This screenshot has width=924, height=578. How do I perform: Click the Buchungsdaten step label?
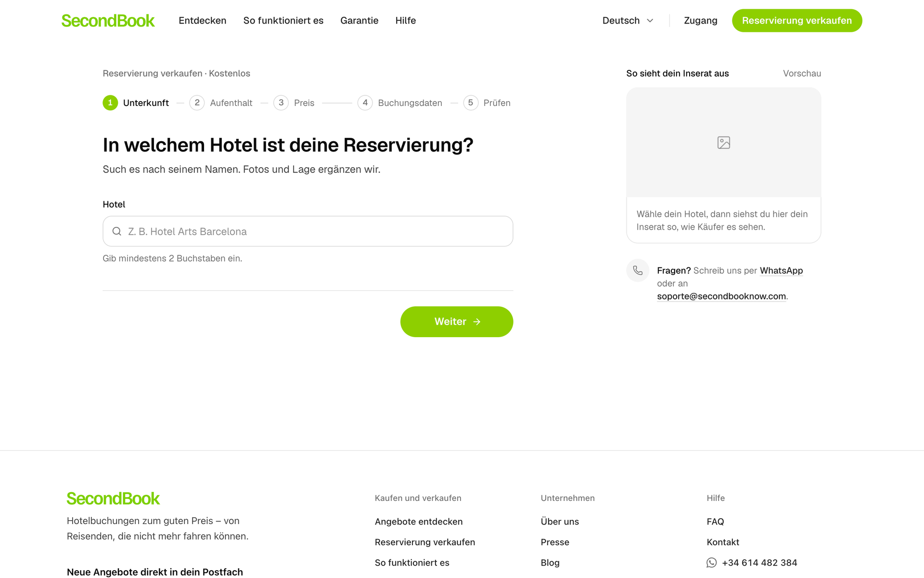tap(410, 103)
